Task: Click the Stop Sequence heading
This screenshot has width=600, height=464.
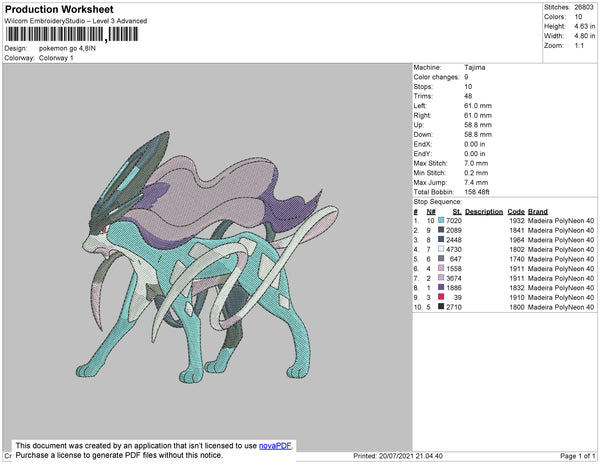Action: pos(438,202)
